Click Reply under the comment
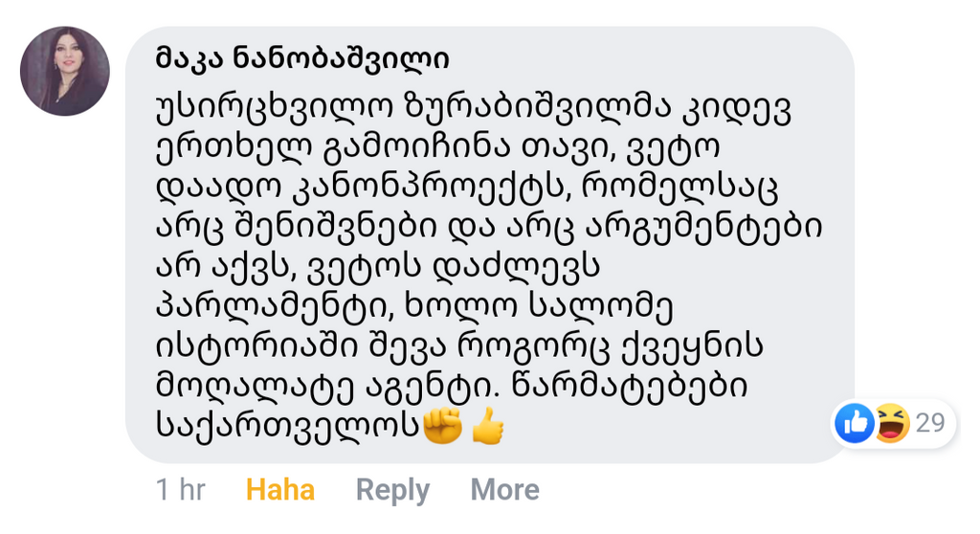Screen dimensions: 980x534 point(392,490)
